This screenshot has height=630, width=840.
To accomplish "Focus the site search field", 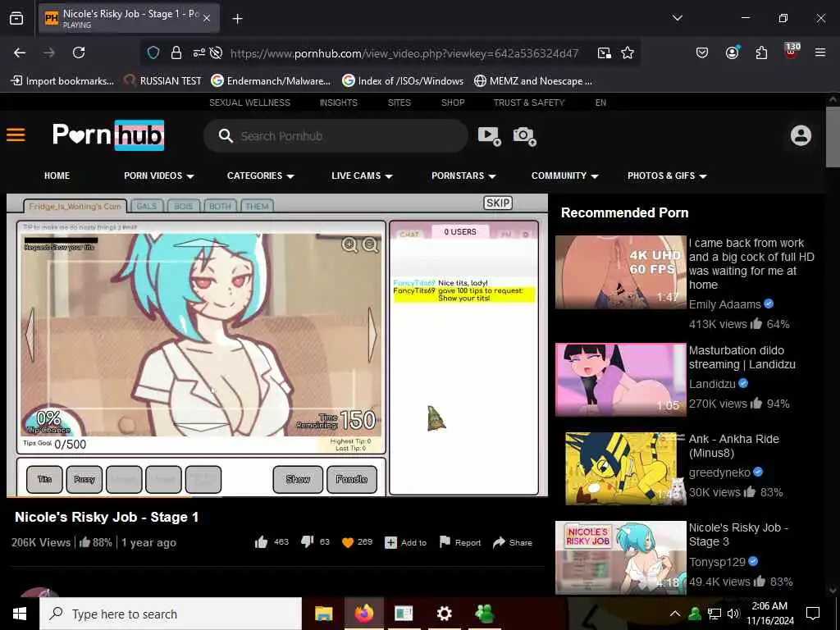I will pyautogui.click(x=336, y=136).
